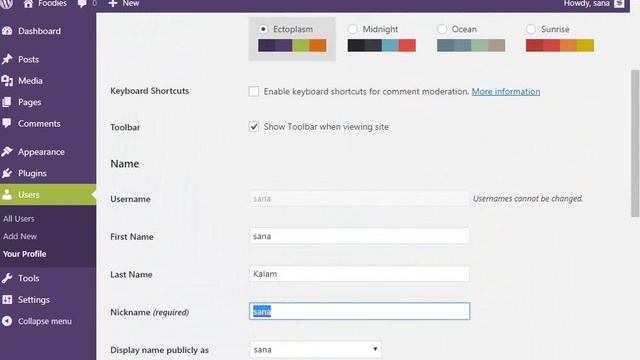Click the Plugins plug icon

click(7, 173)
